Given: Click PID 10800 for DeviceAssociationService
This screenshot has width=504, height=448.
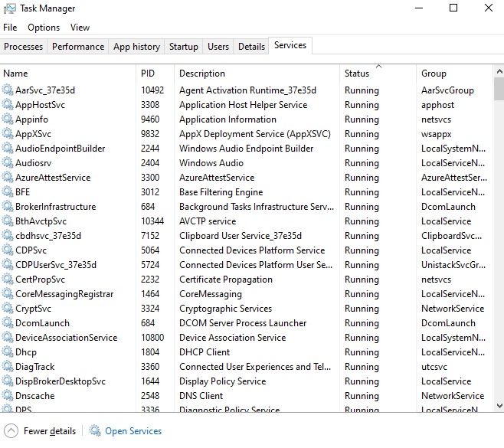Looking at the screenshot, I should [x=152, y=338].
